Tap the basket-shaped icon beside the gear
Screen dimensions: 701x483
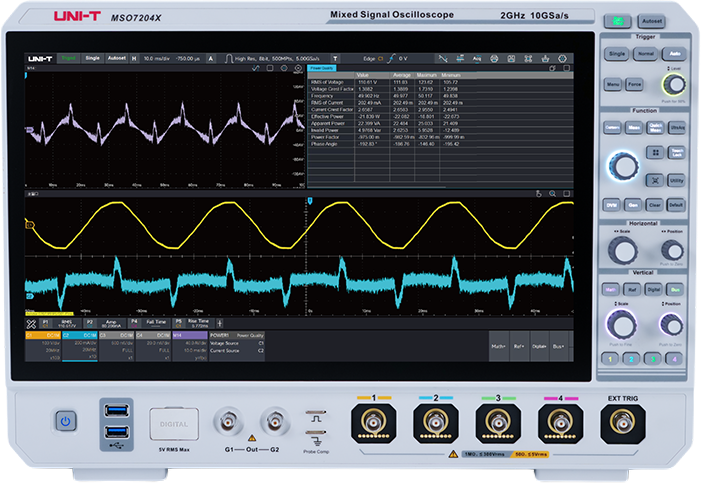tap(545, 59)
